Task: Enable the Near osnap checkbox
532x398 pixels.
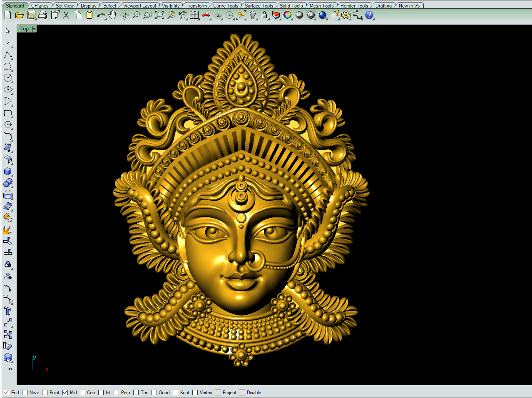Action: pos(25,393)
